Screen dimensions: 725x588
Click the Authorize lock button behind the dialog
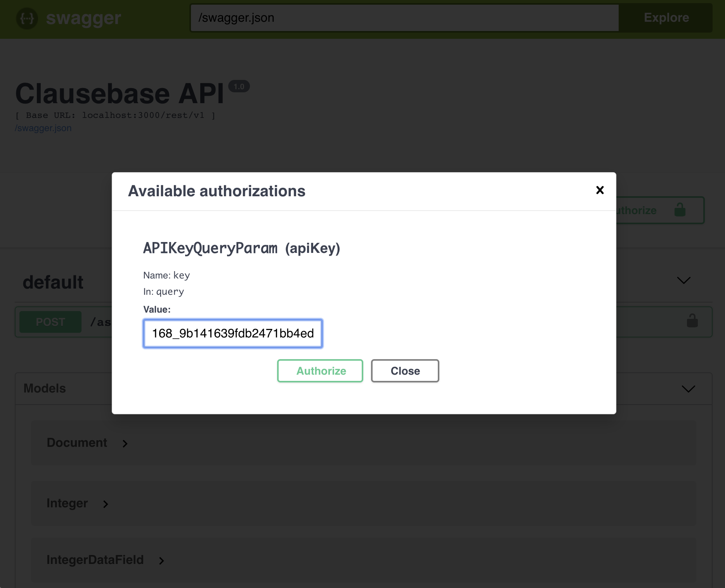pos(660,210)
